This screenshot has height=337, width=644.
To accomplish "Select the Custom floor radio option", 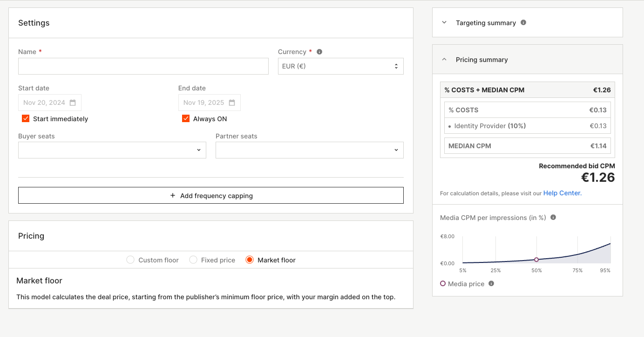I will coord(130,260).
